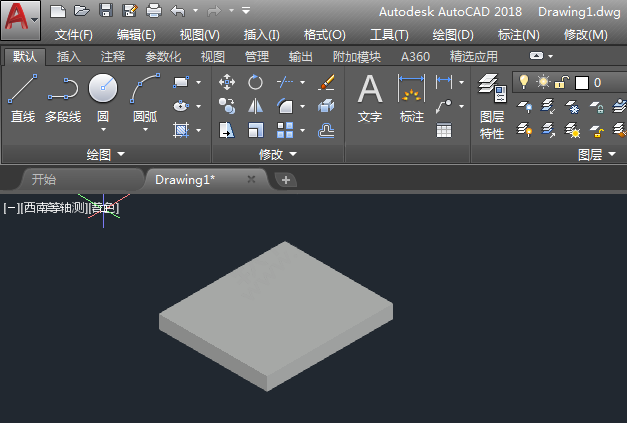627x423 pixels.
Task: Toggle the layer lock padlock icon
Action: 562,82
